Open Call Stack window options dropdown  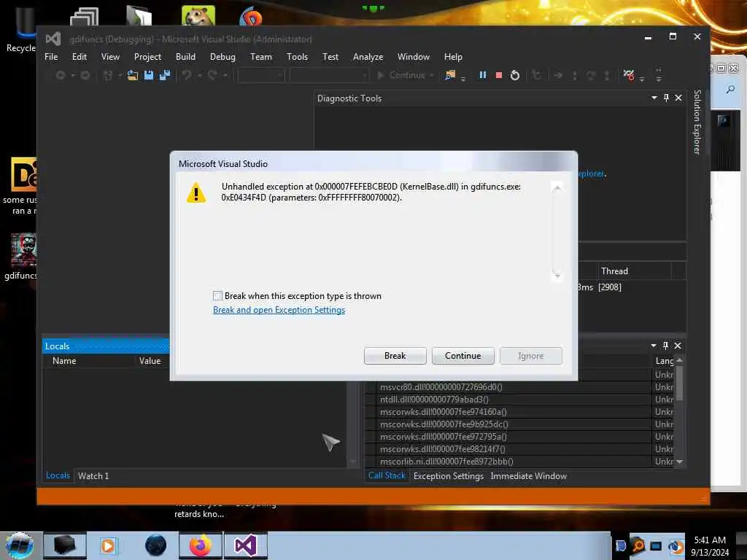click(x=653, y=346)
